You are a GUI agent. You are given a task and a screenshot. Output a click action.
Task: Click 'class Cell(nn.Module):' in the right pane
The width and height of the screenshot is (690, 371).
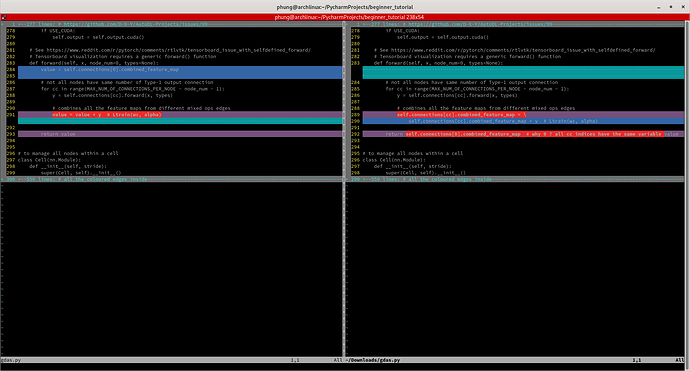pyautogui.click(x=394, y=160)
